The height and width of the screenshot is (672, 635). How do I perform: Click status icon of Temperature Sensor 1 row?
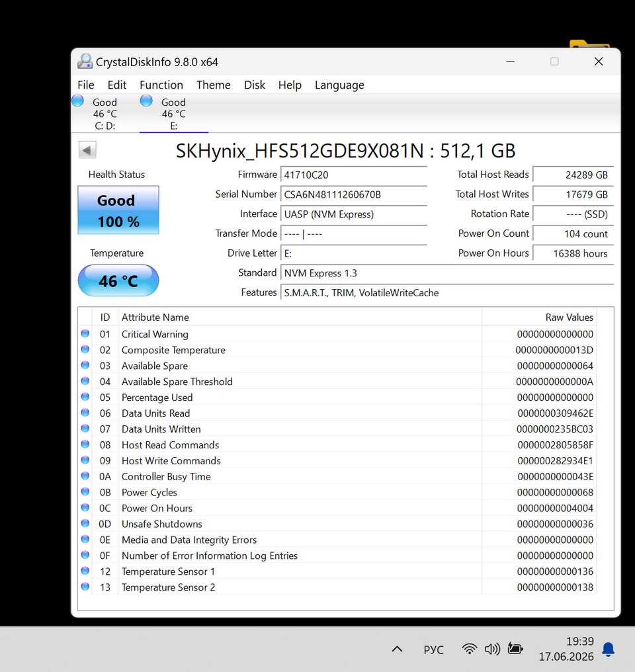point(85,571)
